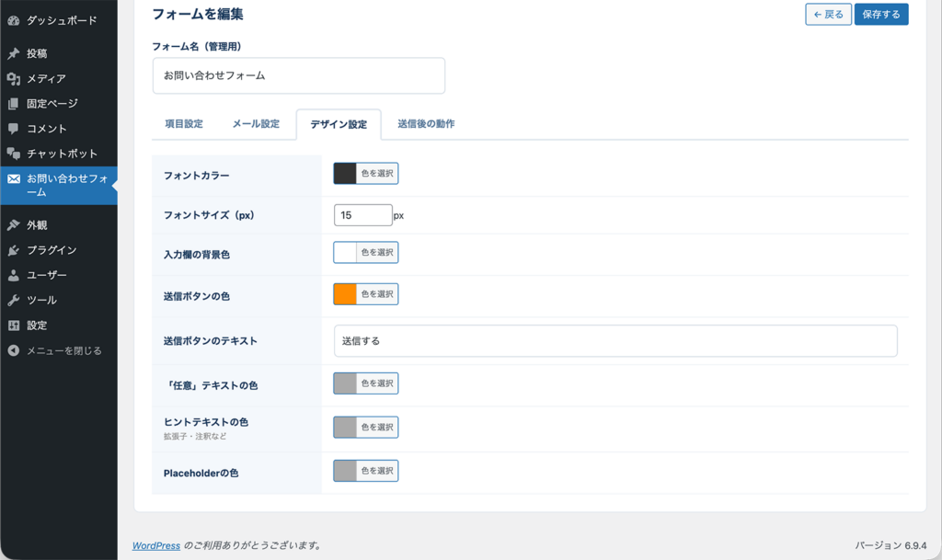Collapse sidebar with メニューを閉じる

coord(55,350)
